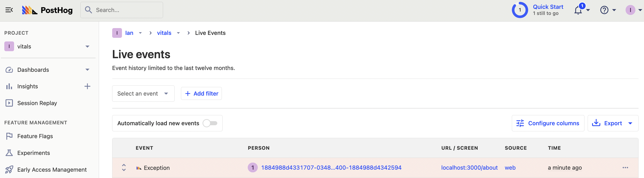
Task: Open the Exception row more options menu
Action: [625, 168]
